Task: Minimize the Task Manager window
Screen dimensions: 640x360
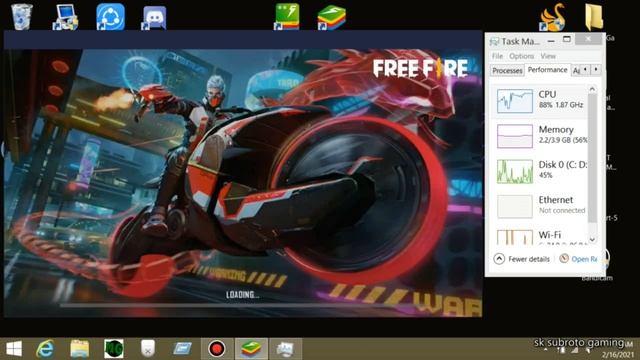Action: pos(551,41)
